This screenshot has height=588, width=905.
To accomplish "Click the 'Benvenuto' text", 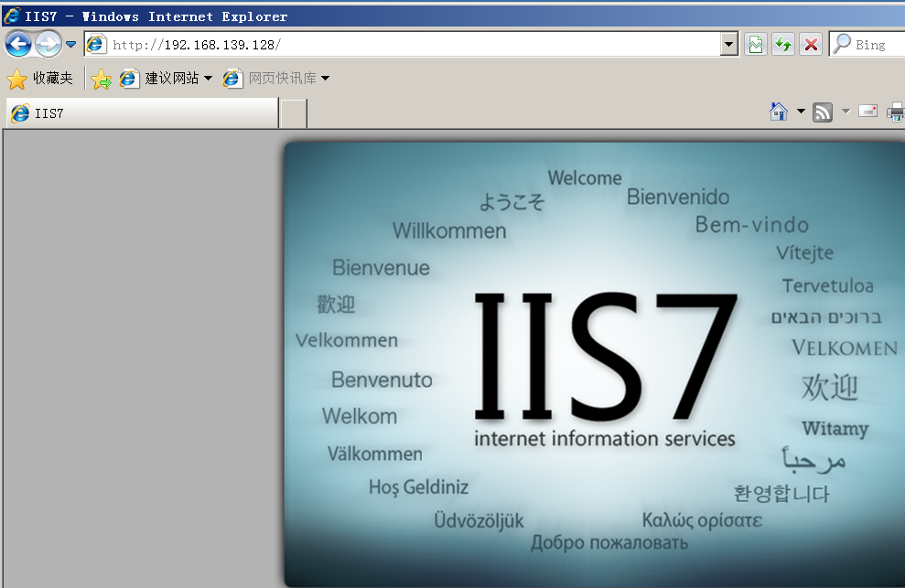I will tap(382, 380).
